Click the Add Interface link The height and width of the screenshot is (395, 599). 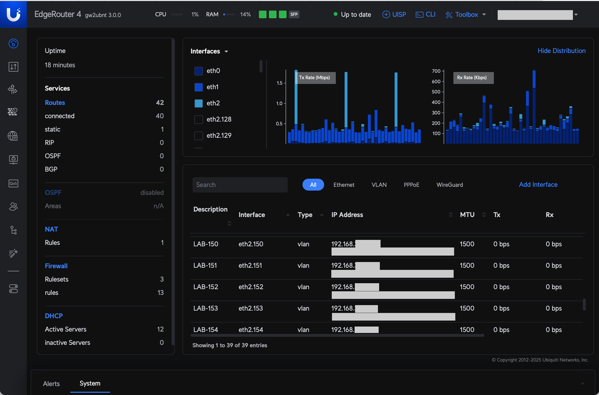pyautogui.click(x=538, y=185)
